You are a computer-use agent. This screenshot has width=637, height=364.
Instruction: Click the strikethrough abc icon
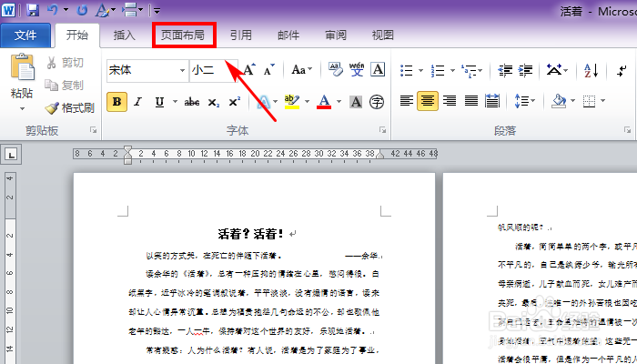point(192,102)
